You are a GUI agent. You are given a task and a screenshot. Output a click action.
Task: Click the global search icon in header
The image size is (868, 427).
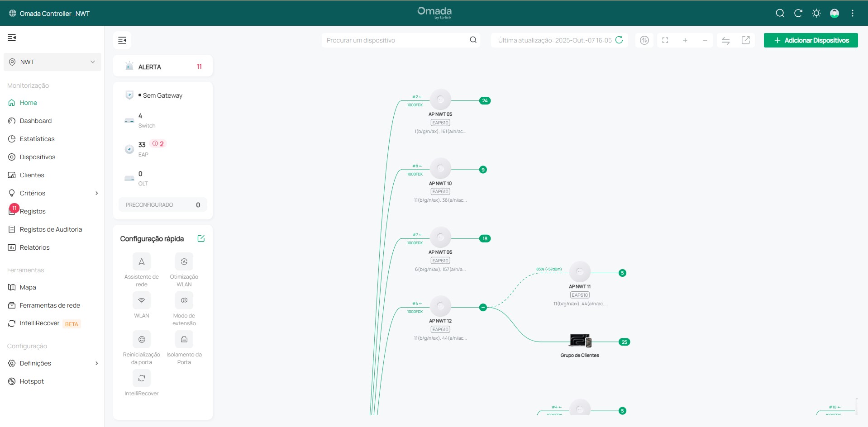(780, 13)
